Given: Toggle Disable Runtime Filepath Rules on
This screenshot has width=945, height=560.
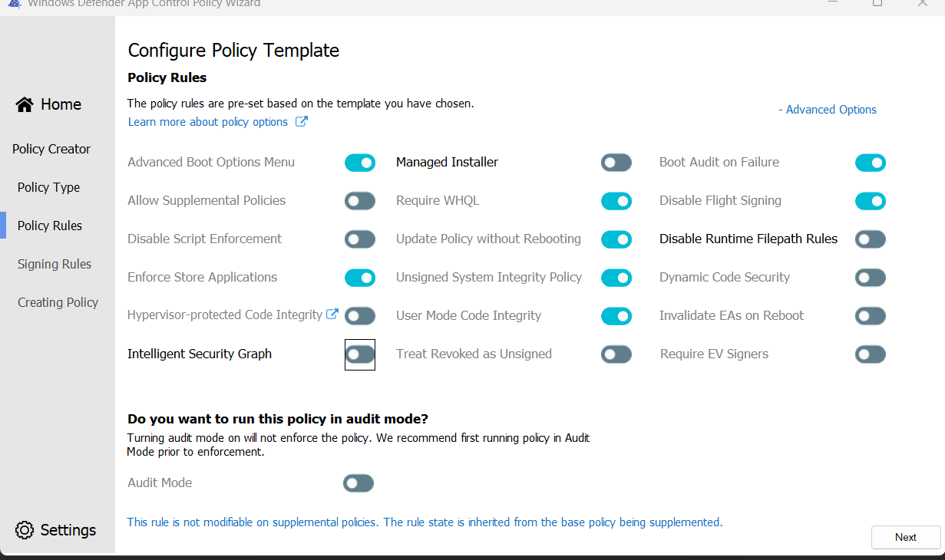Looking at the screenshot, I should click(x=870, y=239).
